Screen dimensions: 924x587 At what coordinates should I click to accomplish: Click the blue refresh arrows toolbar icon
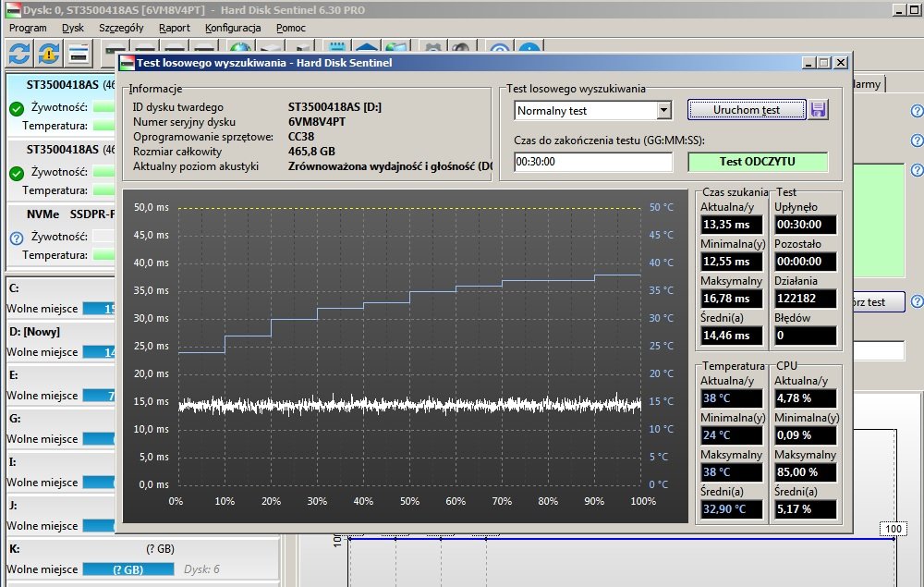[x=19, y=54]
